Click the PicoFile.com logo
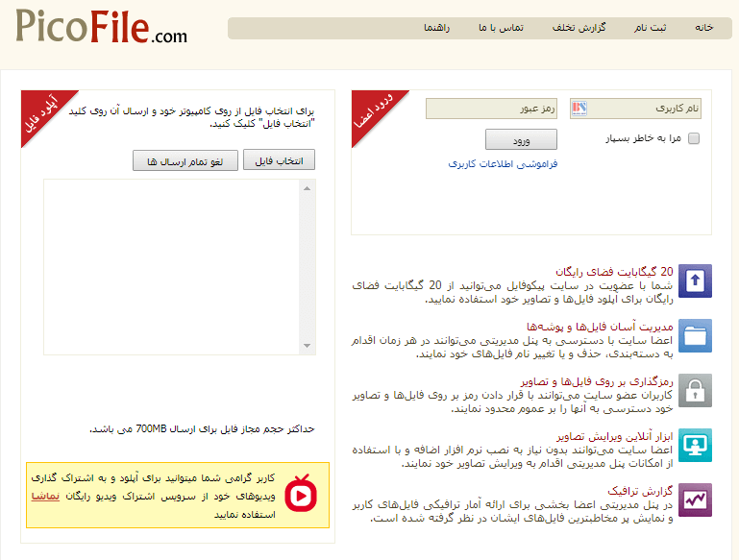 click(101, 27)
